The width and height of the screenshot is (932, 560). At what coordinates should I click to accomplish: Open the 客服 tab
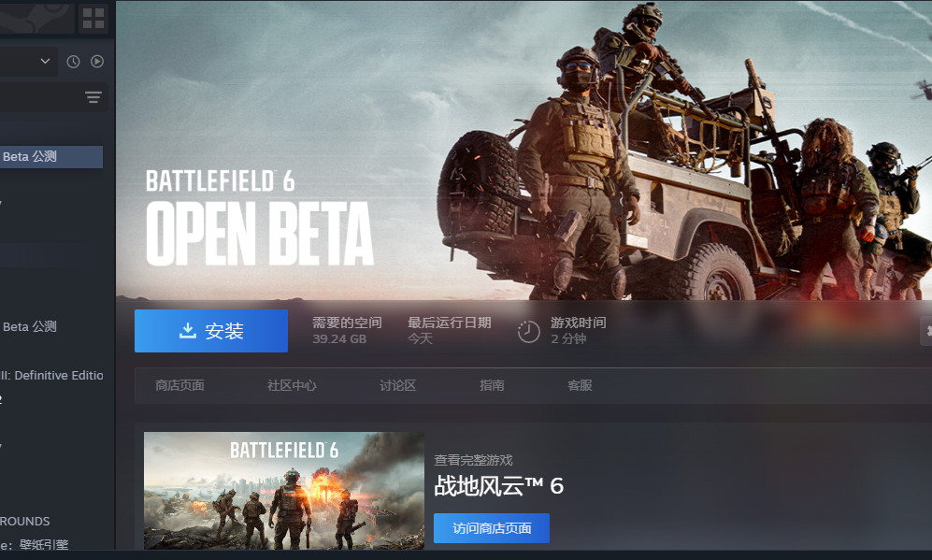tap(580, 385)
